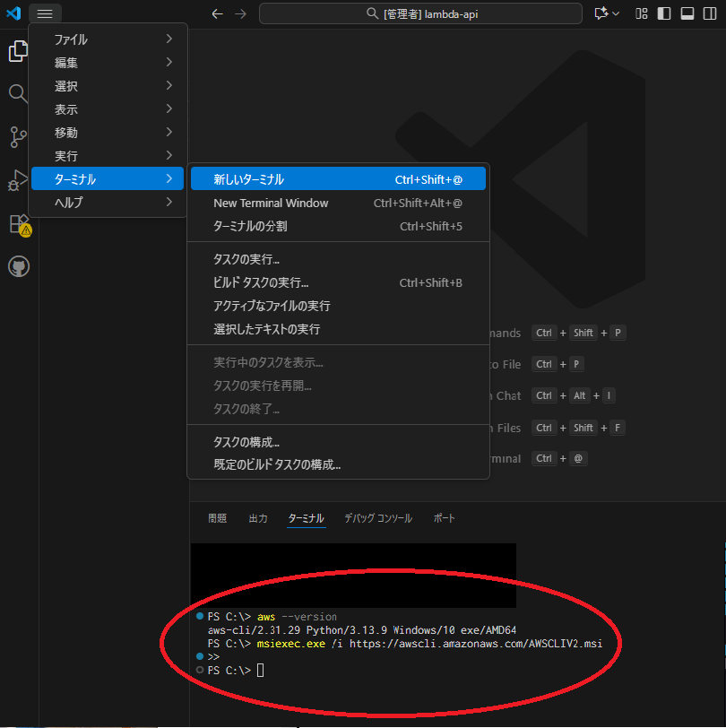Open the Customize Layout icon

point(642,13)
